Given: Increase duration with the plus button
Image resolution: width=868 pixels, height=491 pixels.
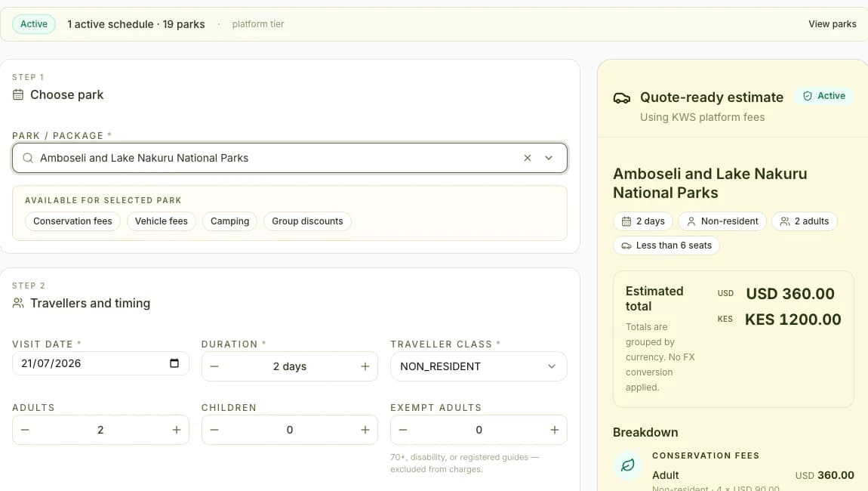Looking at the screenshot, I should 365,366.
